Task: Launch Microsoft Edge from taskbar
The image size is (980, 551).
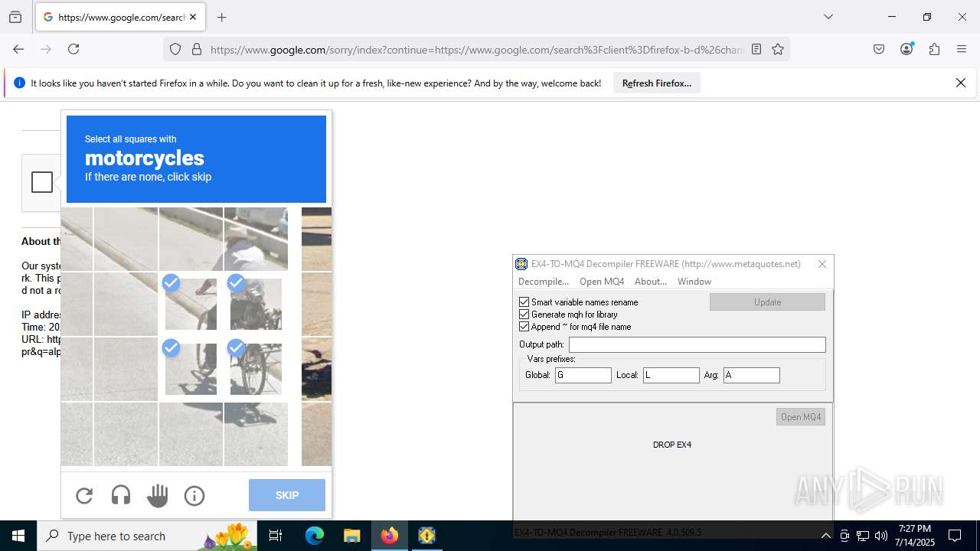Action: (315, 536)
